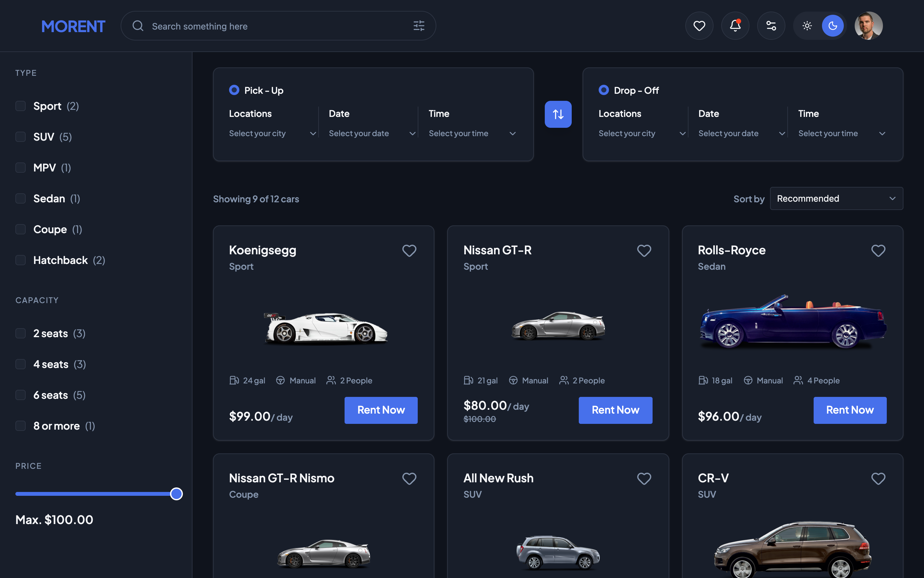
Task: Open Drop-Off Select your date dropdown
Action: [x=742, y=133]
